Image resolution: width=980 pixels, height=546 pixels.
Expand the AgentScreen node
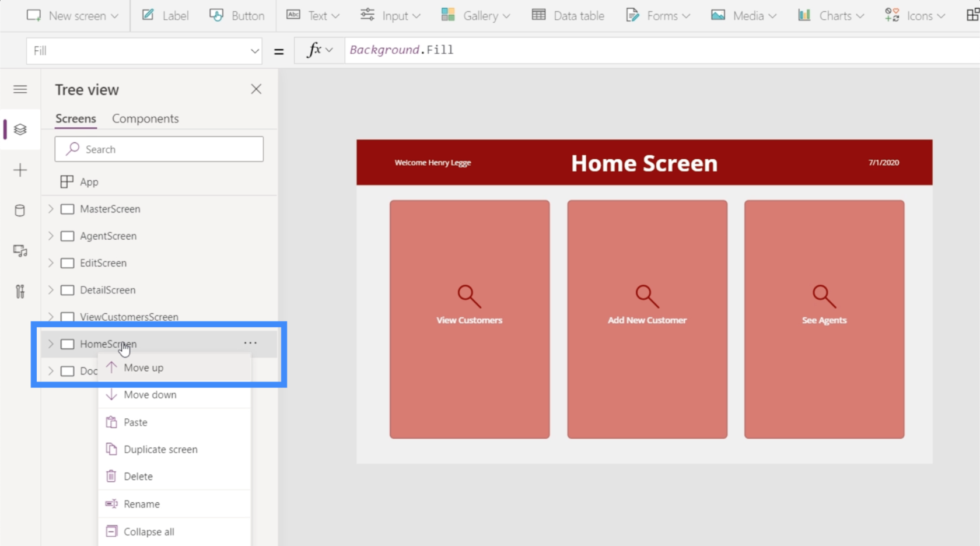coord(51,236)
